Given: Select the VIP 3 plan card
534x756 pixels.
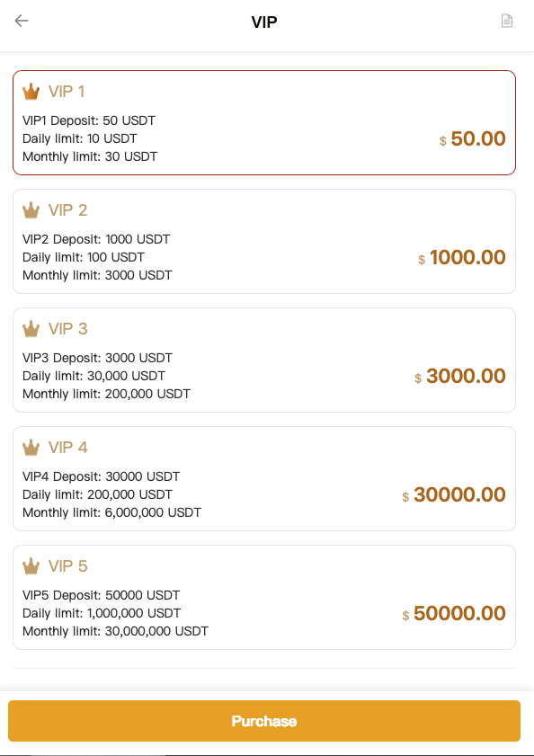Looking at the screenshot, I should click(264, 360).
